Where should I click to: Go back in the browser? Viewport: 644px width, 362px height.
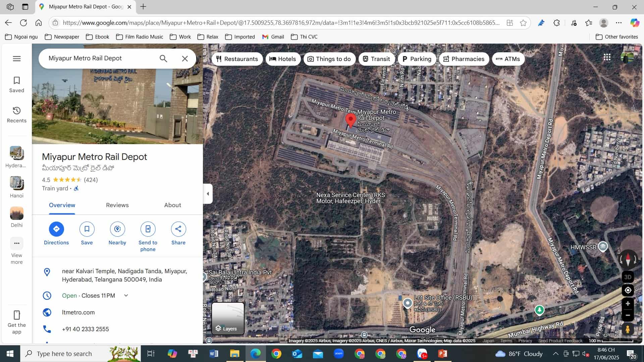click(8, 23)
